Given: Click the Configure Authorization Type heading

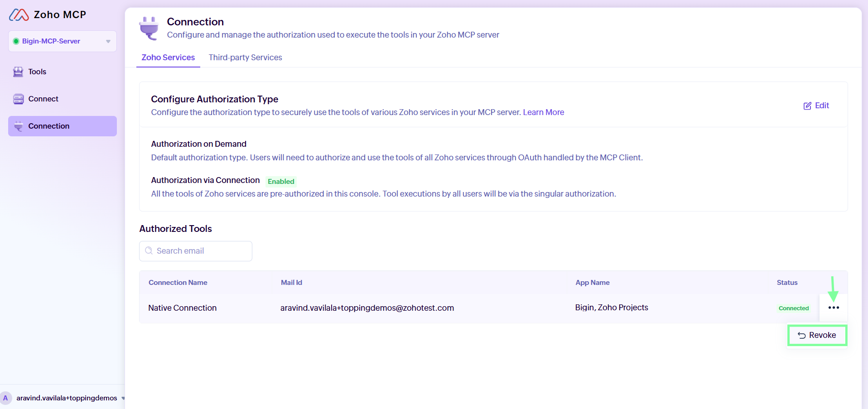Looking at the screenshot, I should 215,99.
